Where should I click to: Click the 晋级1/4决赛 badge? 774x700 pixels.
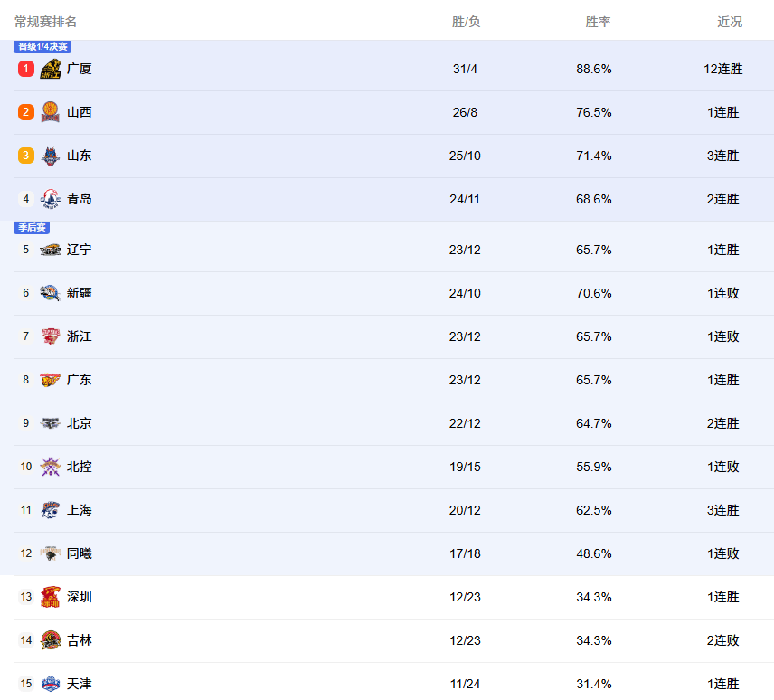click(x=42, y=47)
